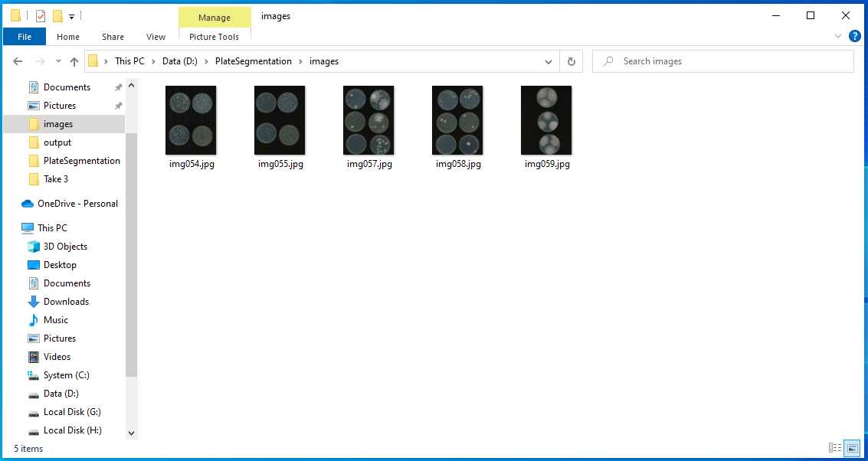Switch to Details view in status bar
The height and width of the screenshot is (461, 868).
[x=834, y=448]
